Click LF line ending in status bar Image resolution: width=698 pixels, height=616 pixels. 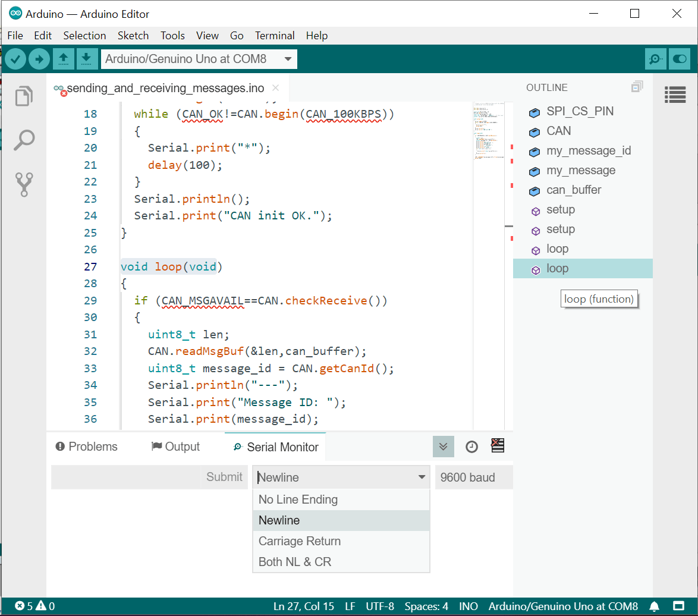[350, 606]
